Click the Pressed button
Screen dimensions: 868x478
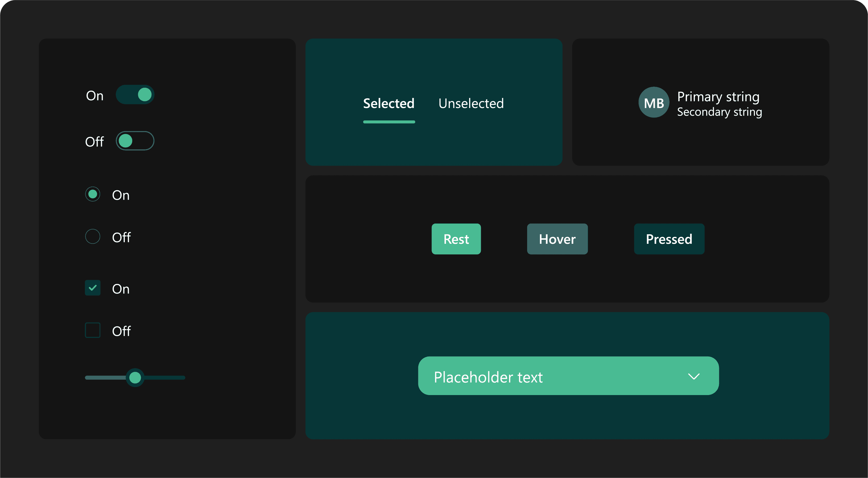click(x=669, y=239)
